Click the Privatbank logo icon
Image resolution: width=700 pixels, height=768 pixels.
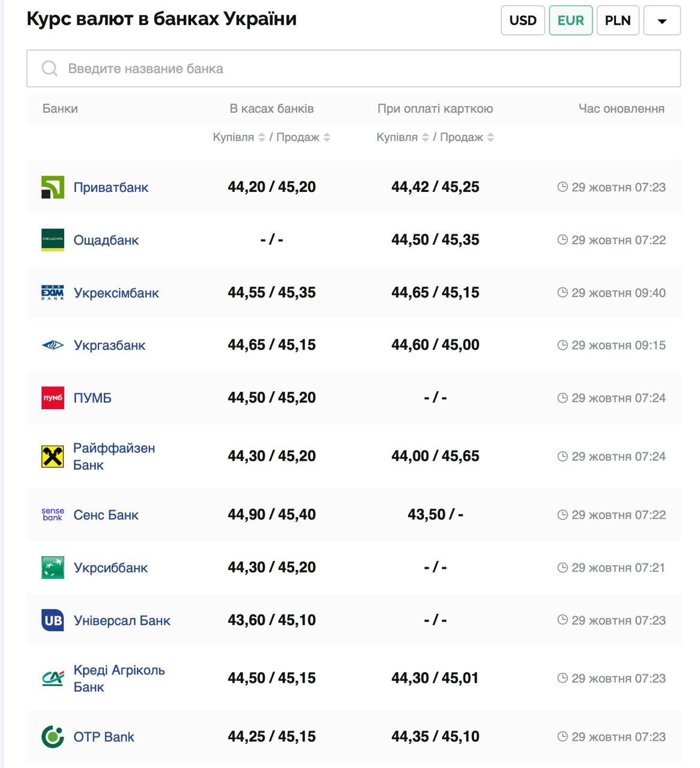click(x=52, y=187)
